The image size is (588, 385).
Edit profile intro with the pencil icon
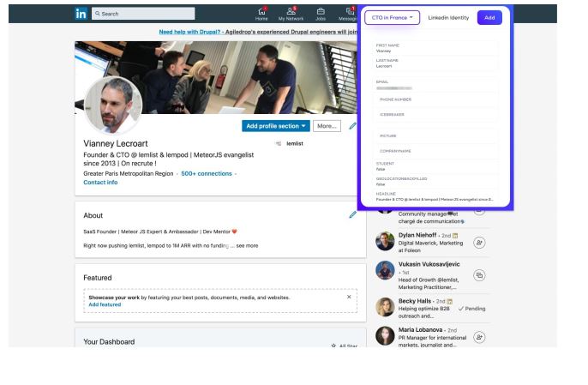352,126
